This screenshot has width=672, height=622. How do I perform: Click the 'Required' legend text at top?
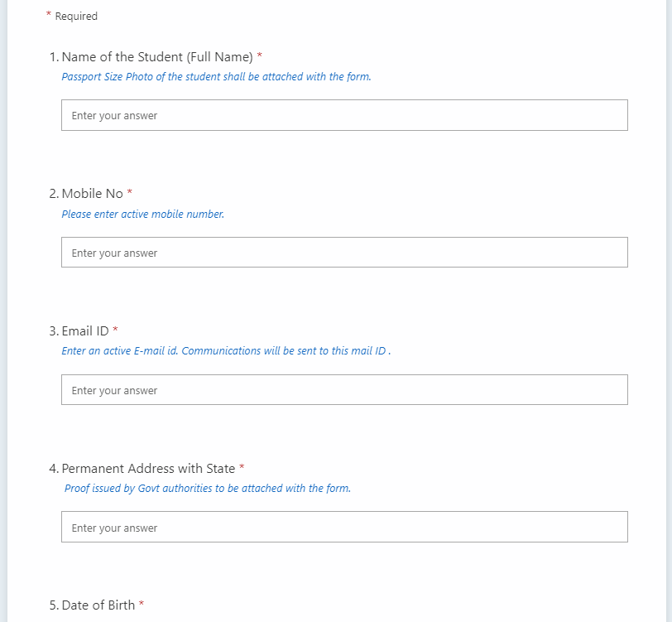[76, 17]
